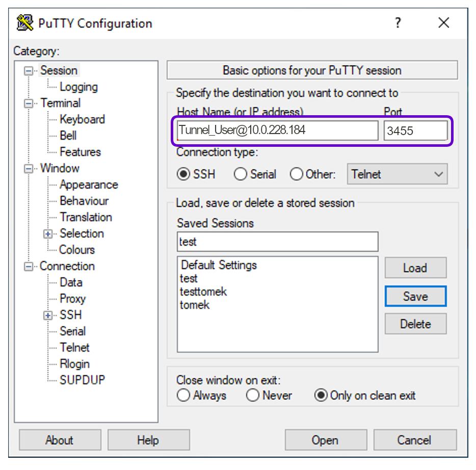Set close window on exit to Never
The image size is (476, 470).
[253, 396]
